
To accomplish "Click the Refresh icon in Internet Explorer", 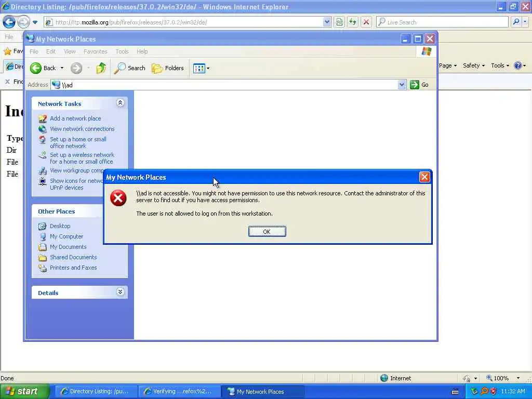I will pos(353,22).
